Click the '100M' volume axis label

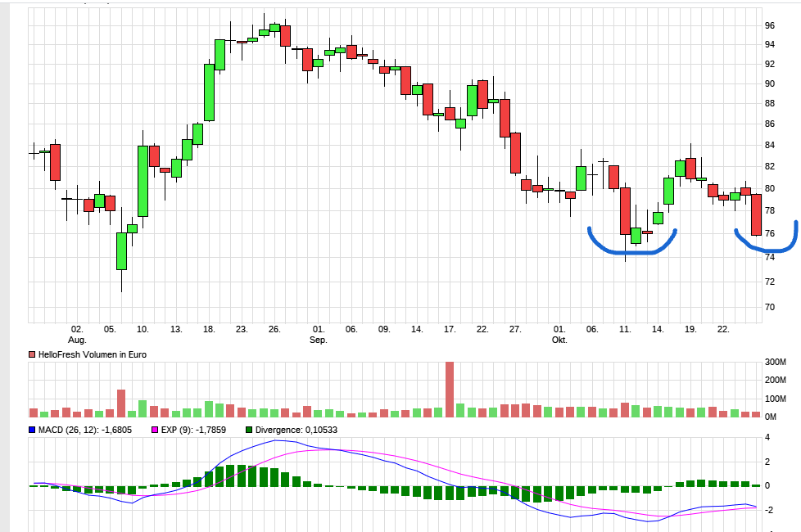pos(776,399)
